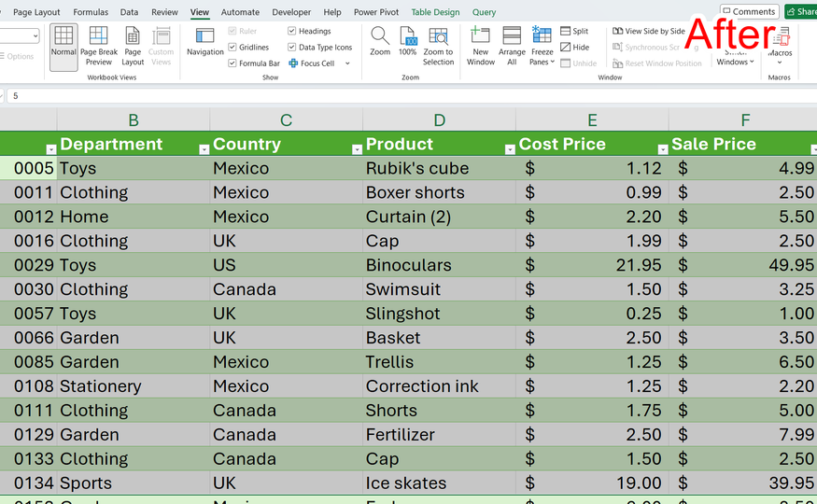The height and width of the screenshot is (504, 817).
Task: Set zoom to 100%
Action: click(407, 42)
